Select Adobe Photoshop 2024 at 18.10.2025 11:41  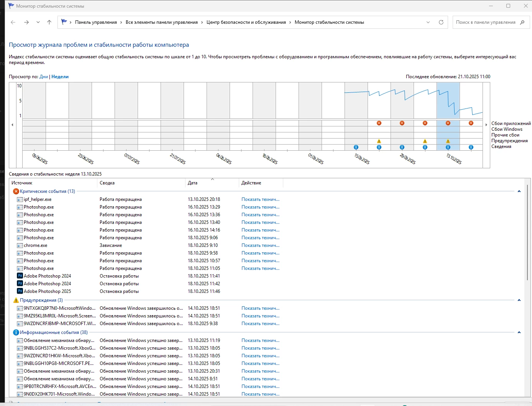pyautogui.click(x=148, y=276)
